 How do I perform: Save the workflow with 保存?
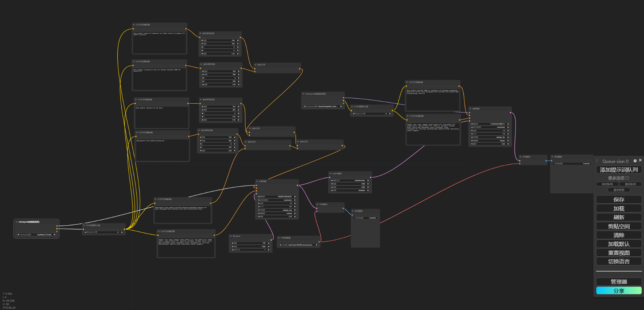point(619,200)
